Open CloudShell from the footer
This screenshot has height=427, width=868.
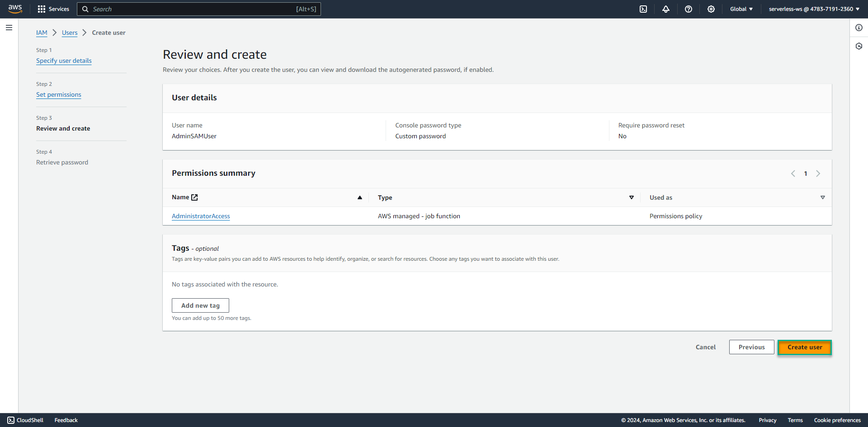click(x=25, y=420)
